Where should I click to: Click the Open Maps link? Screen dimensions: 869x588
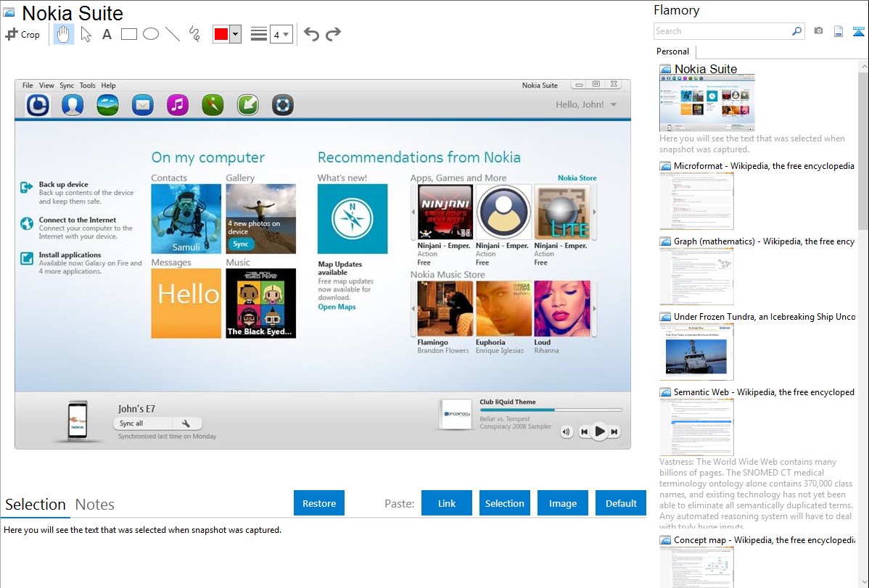(x=337, y=307)
